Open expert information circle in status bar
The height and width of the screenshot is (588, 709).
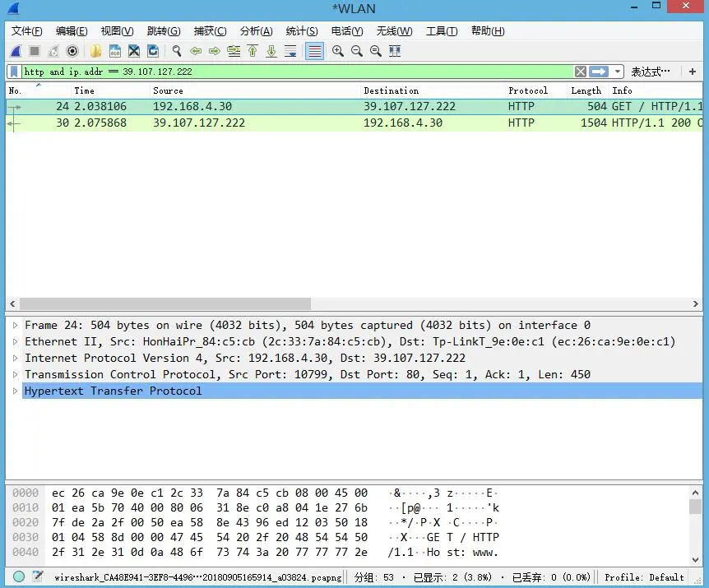click(x=19, y=576)
